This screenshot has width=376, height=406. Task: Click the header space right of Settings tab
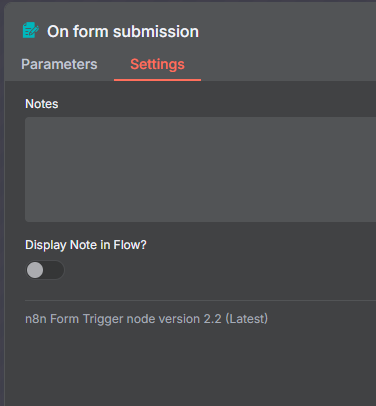[288, 64]
